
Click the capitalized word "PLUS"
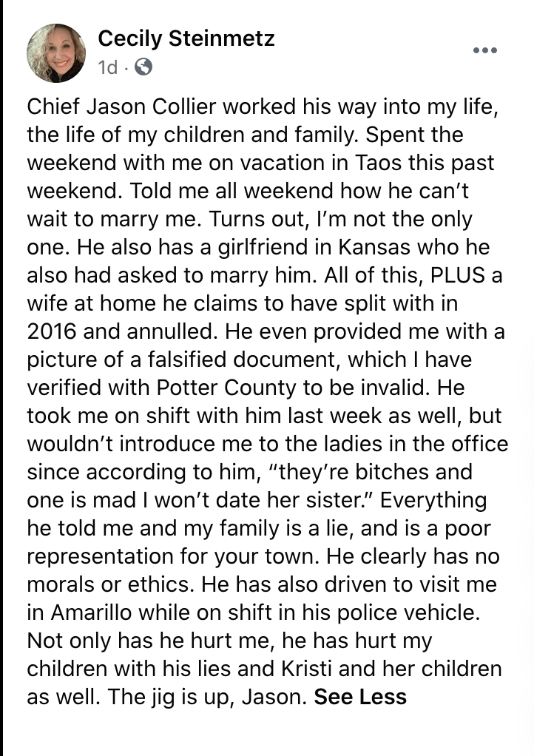459,275
